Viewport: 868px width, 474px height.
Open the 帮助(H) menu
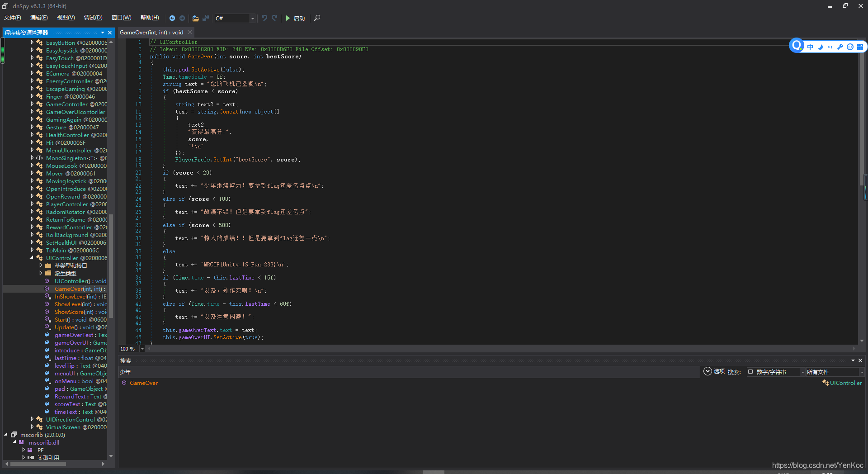point(150,18)
